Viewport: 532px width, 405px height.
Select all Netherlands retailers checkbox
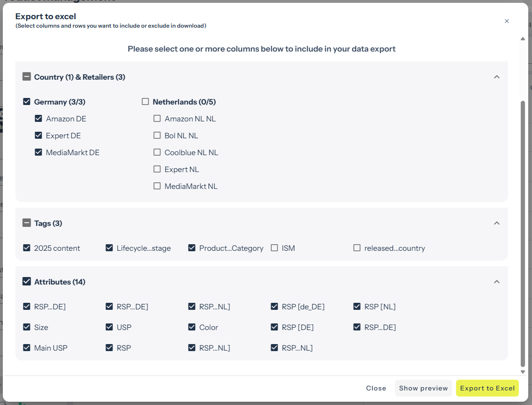pyautogui.click(x=145, y=102)
